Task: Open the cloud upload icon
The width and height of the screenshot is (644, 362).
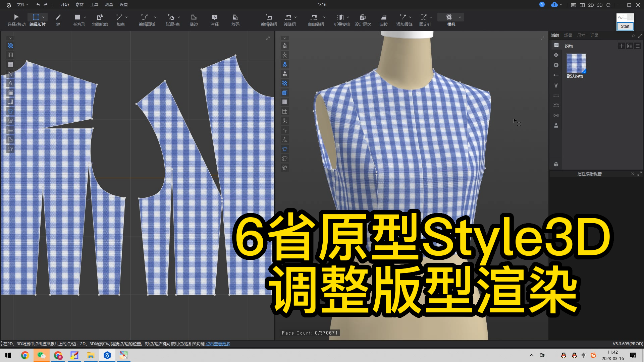Action: point(554,4)
